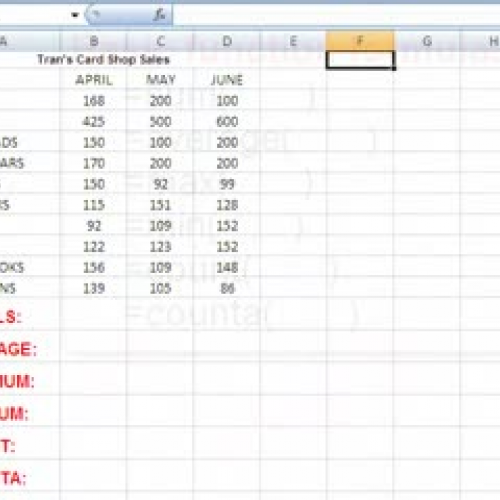Image resolution: width=500 pixels, height=500 pixels.
Task: Click June cell with value 99
Action: click(227, 184)
